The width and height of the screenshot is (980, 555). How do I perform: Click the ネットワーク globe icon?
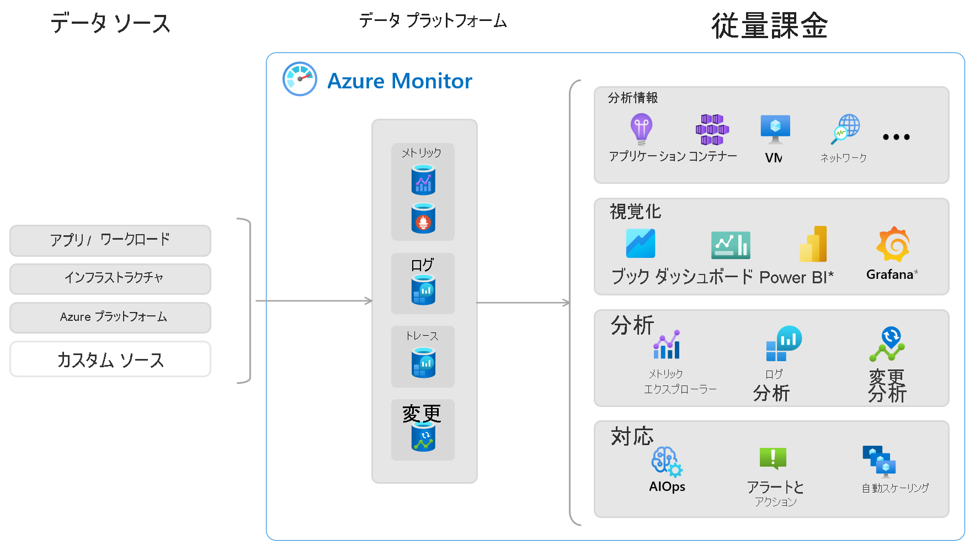[x=846, y=129]
